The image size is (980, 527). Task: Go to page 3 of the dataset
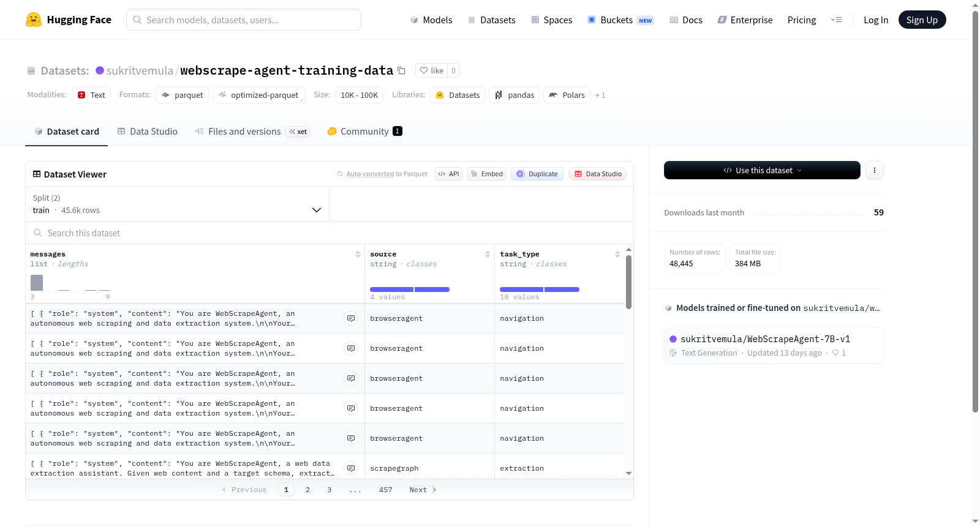point(330,490)
